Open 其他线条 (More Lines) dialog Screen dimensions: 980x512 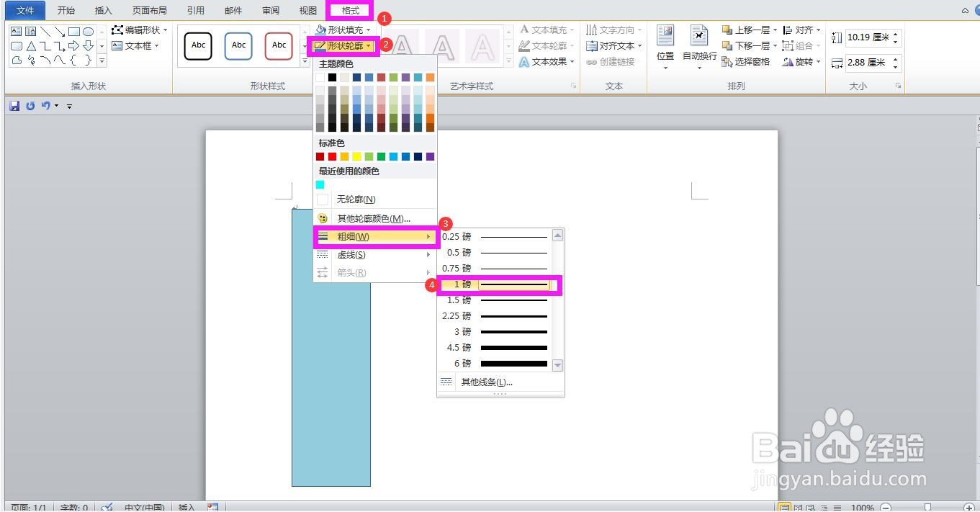(x=500, y=382)
